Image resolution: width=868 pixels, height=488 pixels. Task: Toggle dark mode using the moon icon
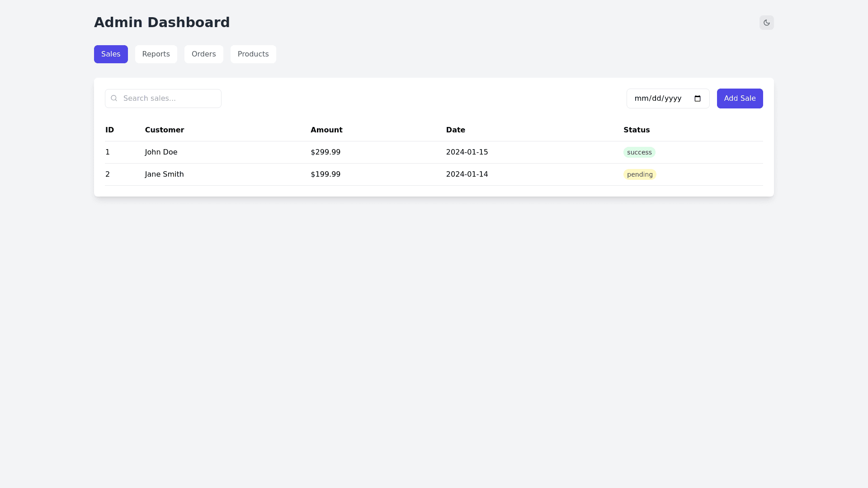click(x=766, y=23)
